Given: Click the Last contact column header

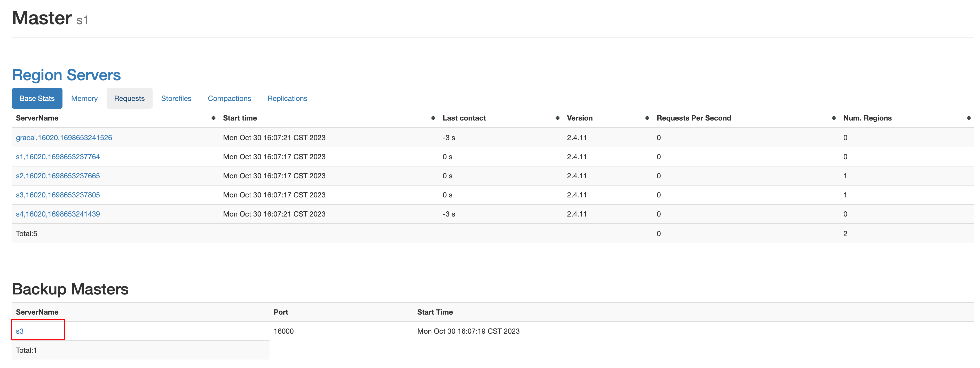Looking at the screenshot, I should (464, 118).
